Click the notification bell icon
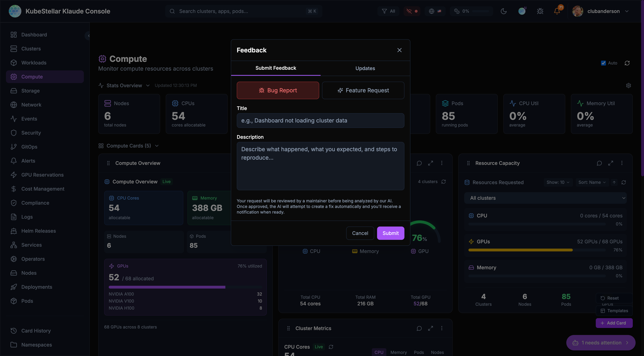Viewport: 644px width, 356px height. point(557,11)
